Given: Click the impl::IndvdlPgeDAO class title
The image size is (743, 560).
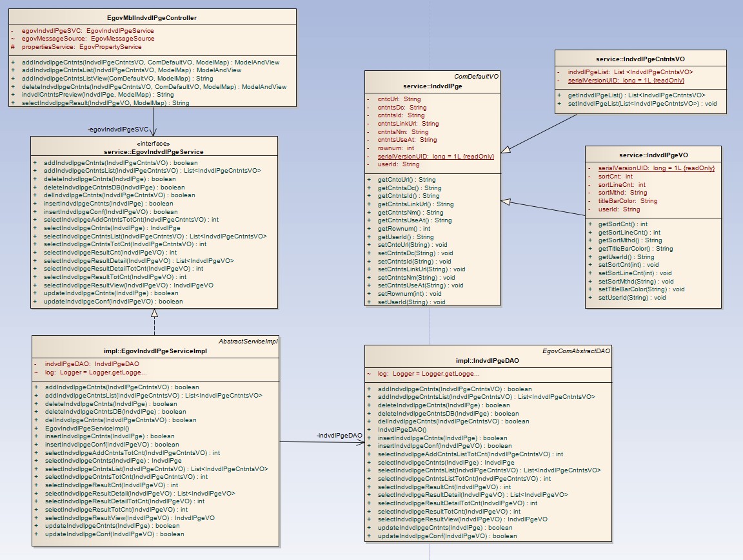Looking at the screenshot, I should (487, 361).
